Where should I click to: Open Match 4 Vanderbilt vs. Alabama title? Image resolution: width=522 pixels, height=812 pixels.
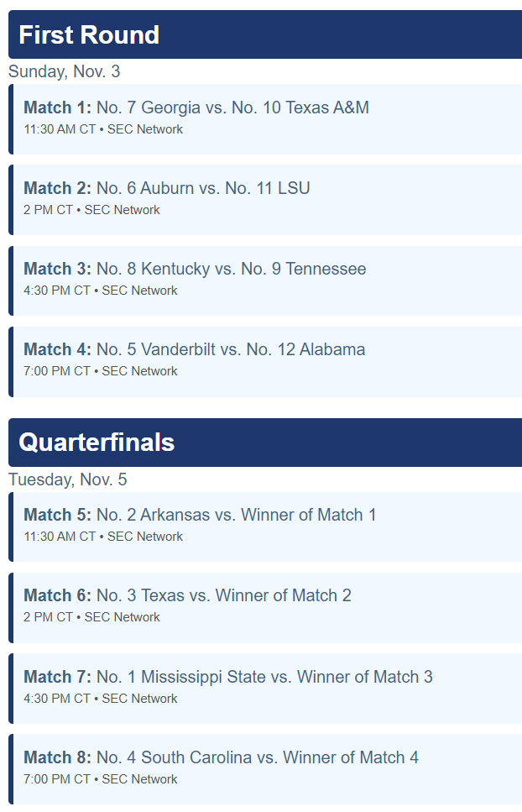click(195, 349)
